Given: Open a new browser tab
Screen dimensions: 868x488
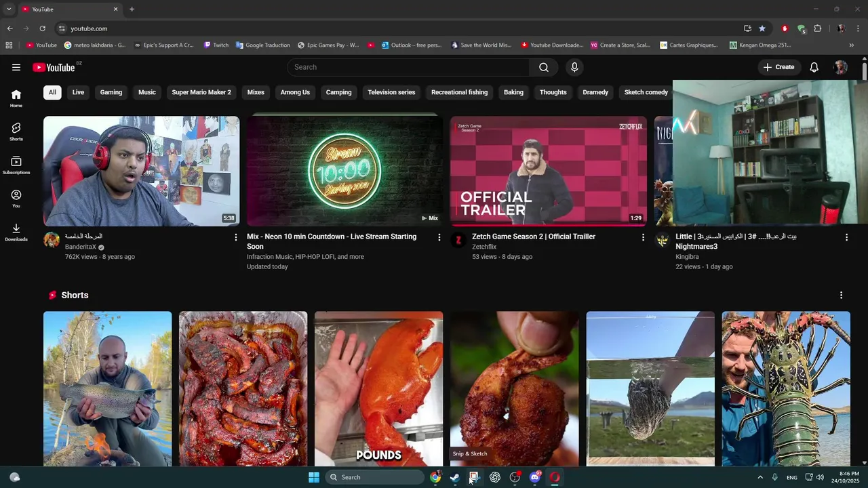Looking at the screenshot, I should (x=132, y=9).
